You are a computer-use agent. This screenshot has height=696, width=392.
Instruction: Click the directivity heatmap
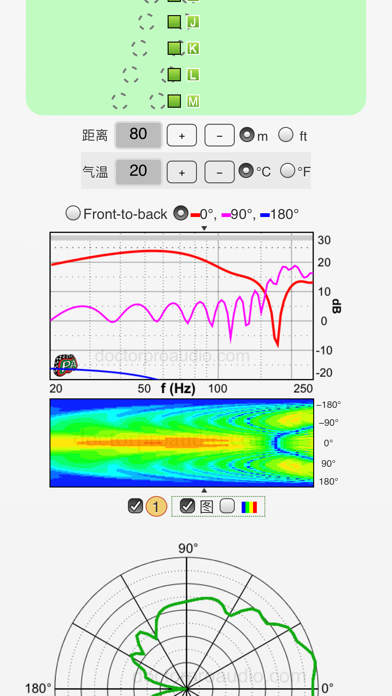click(x=182, y=443)
